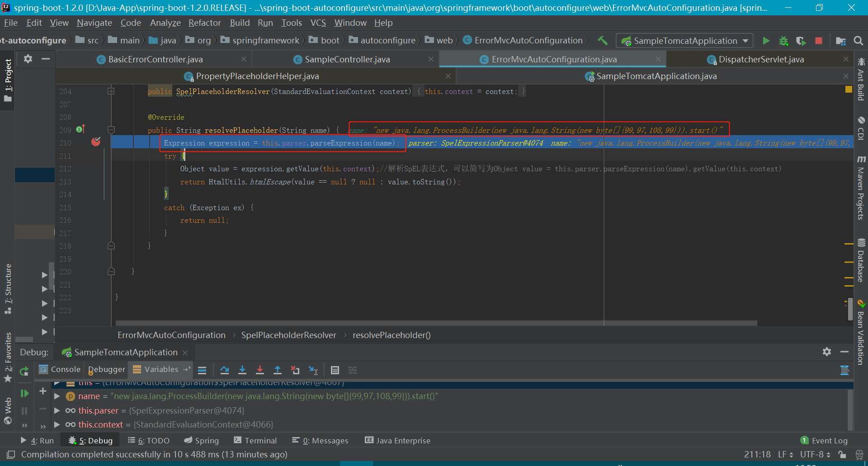Open Database side panel
Screen dimensions: 868x466
pyautogui.click(x=861, y=261)
